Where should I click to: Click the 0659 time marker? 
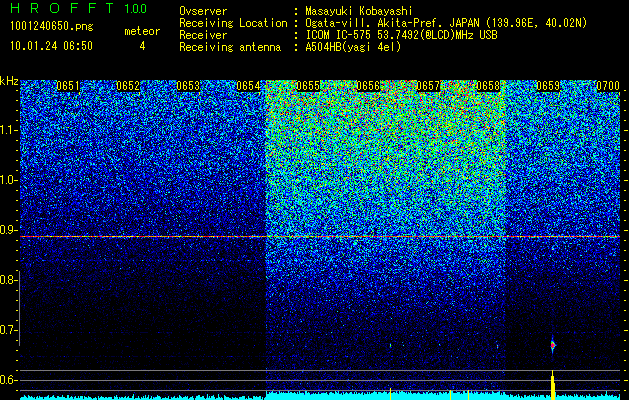(548, 86)
